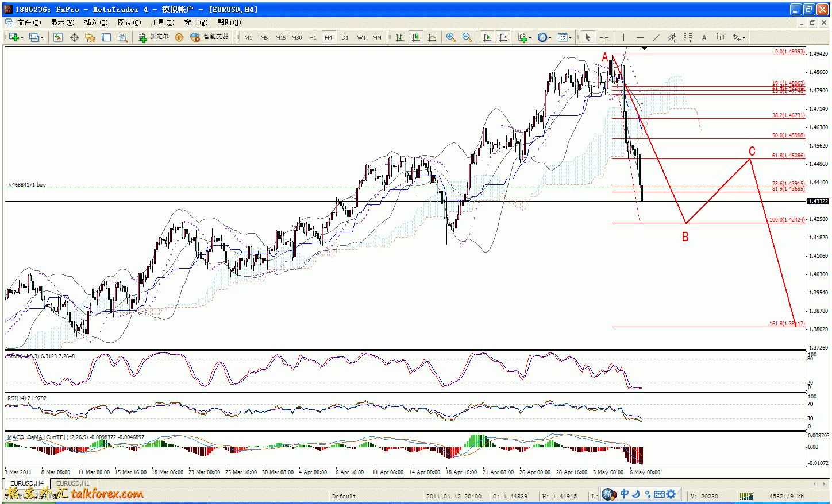Click the 新定单 new order button
The width and height of the screenshot is (832, 504).
[x=153, y=37]
